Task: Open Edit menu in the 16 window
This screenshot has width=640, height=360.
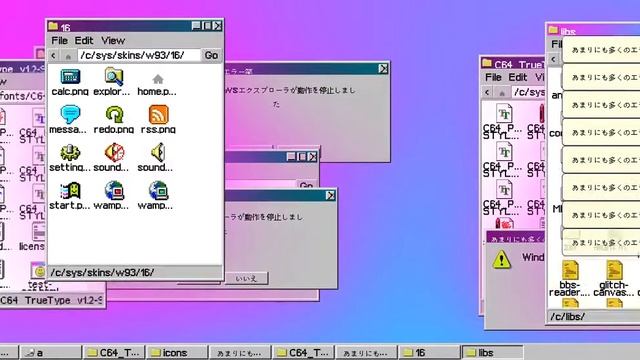Action: click(84, 40)
